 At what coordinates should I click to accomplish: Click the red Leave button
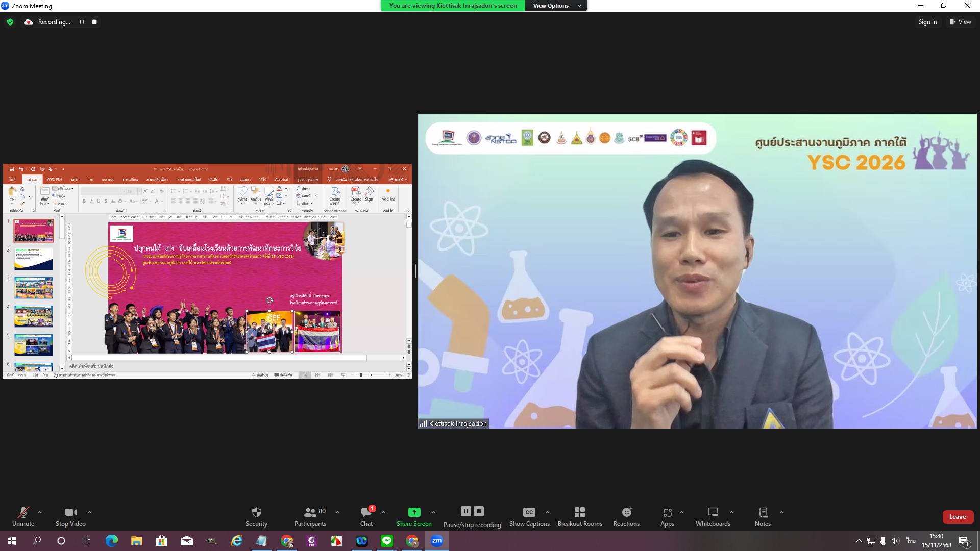957,517
